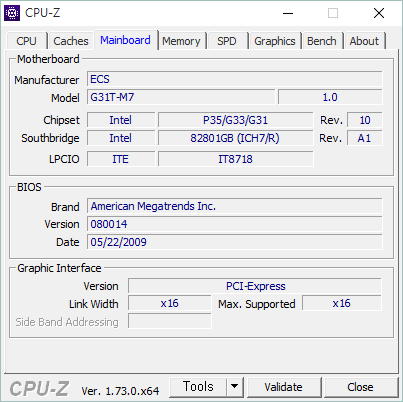The height and width of the screenshot is (402, 403).
Task: Switch to the CPU tab
Action: [26, 41]
